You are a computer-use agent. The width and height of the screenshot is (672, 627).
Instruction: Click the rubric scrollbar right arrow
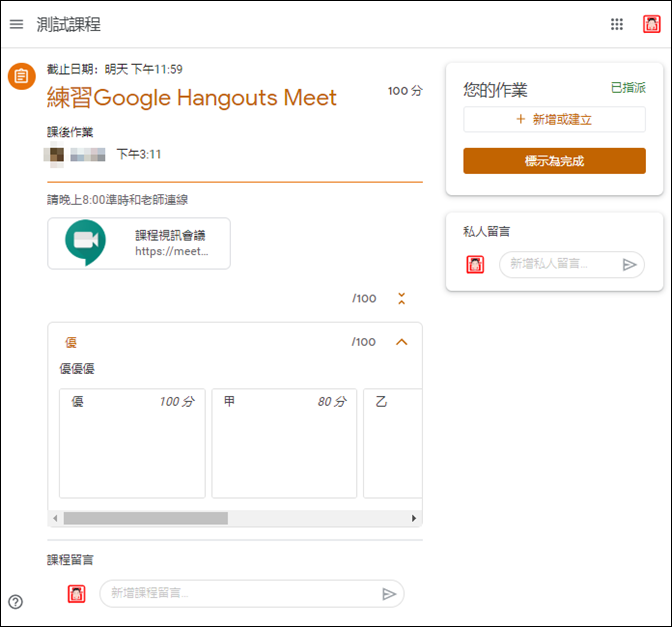tap(414, 518)
